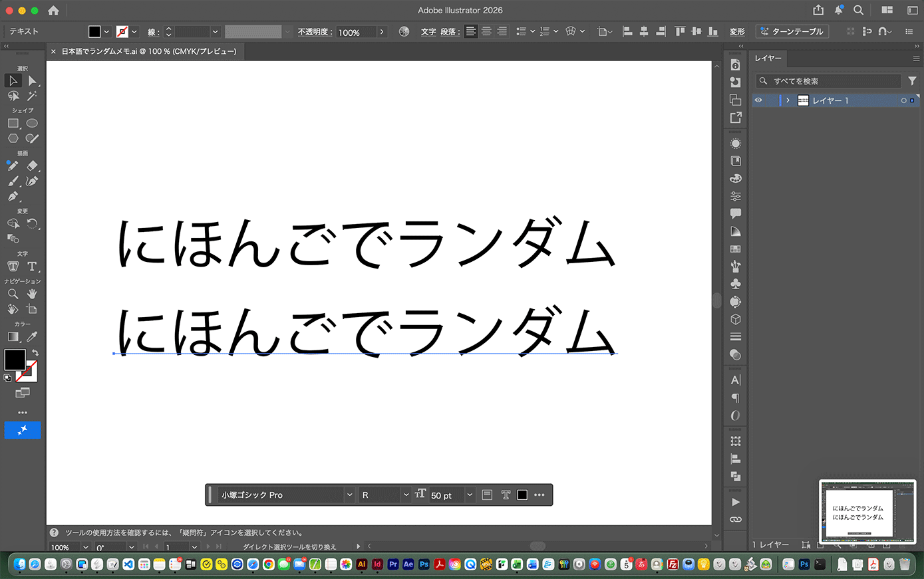Open the search icon in title bar

[859, 10]
